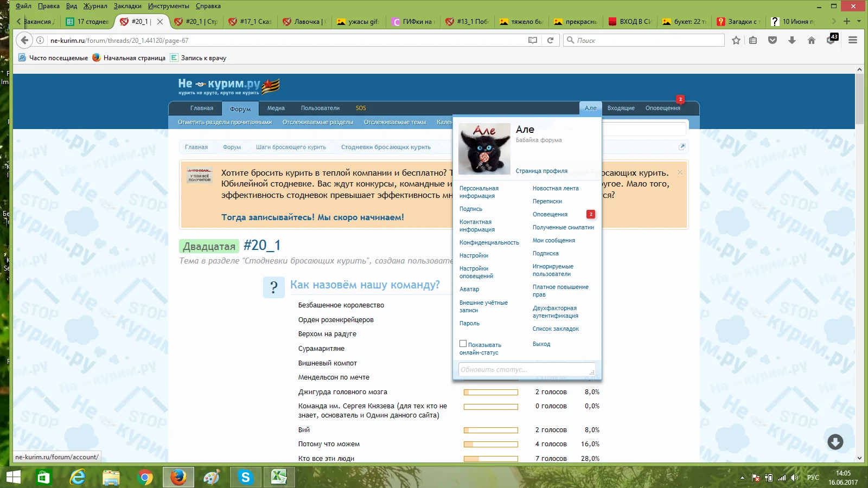Switch input language via РУС indicator
The width and height of the screenshot is (868, 488).
[813, 478]
